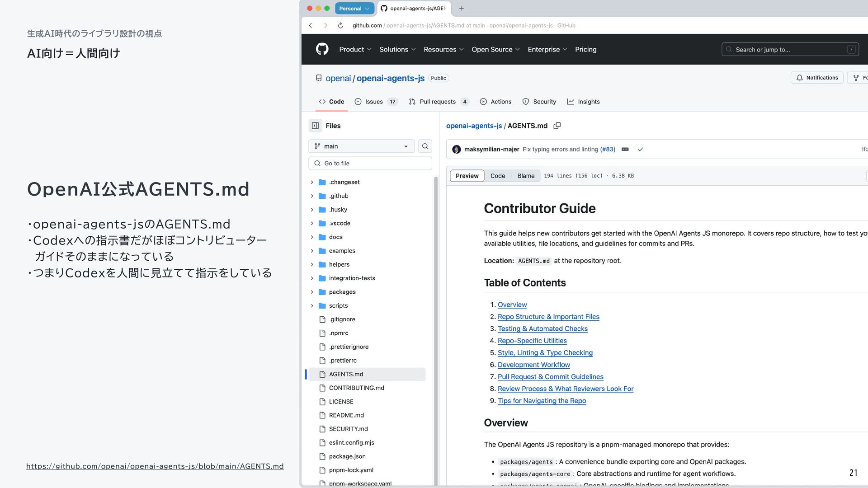This screenshot has height=488, width=868.
Task: Click the GitHub logo in header
Action: click(322, 49)
